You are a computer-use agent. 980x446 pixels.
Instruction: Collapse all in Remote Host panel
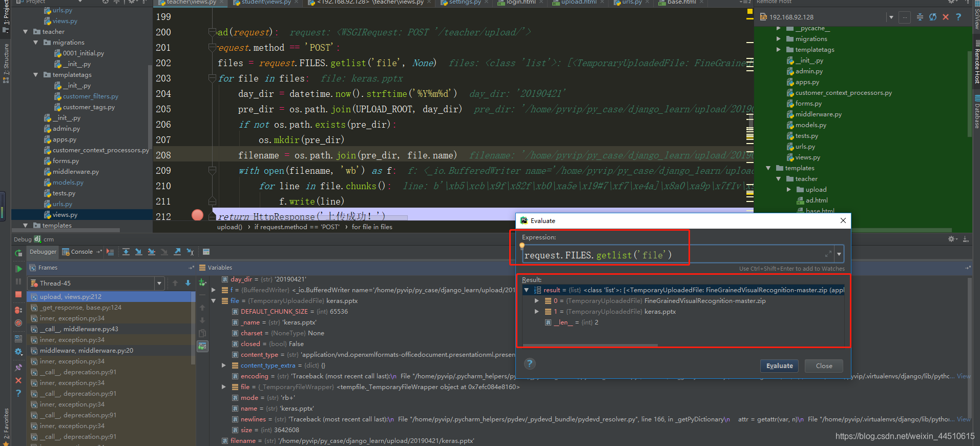[x=920, y=17]
